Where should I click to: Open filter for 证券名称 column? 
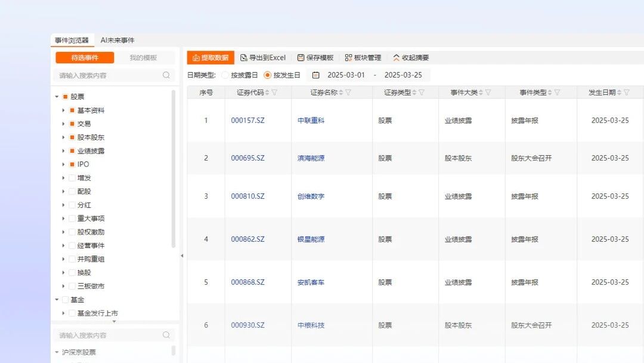pyautogui.click(x=348, y=93)
